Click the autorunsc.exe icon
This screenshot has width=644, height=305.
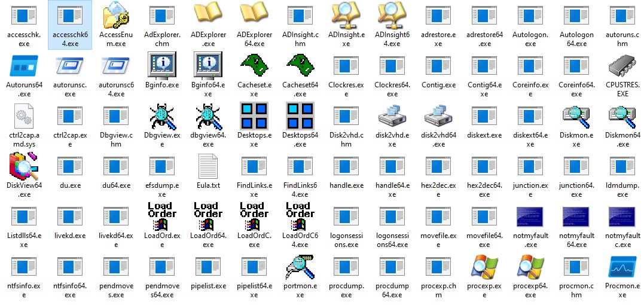[70, 66]
